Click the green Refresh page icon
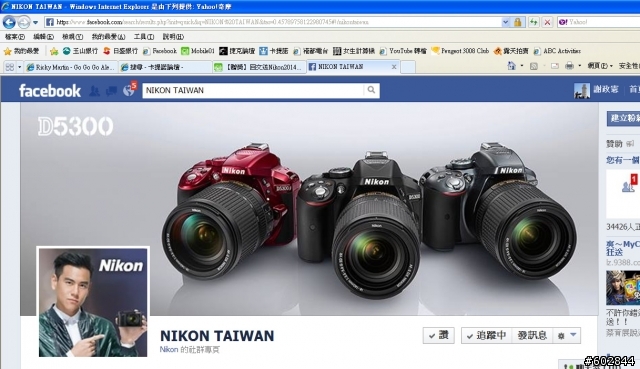Image resolution: width=640 pixels, height=369 pixels. [533, 22]
